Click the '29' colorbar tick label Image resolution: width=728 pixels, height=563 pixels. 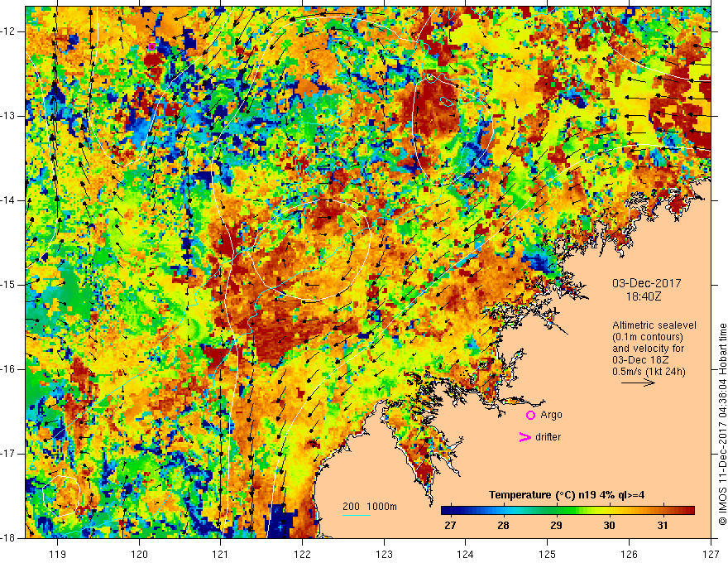pyautogui.click(x=556, y=526)
